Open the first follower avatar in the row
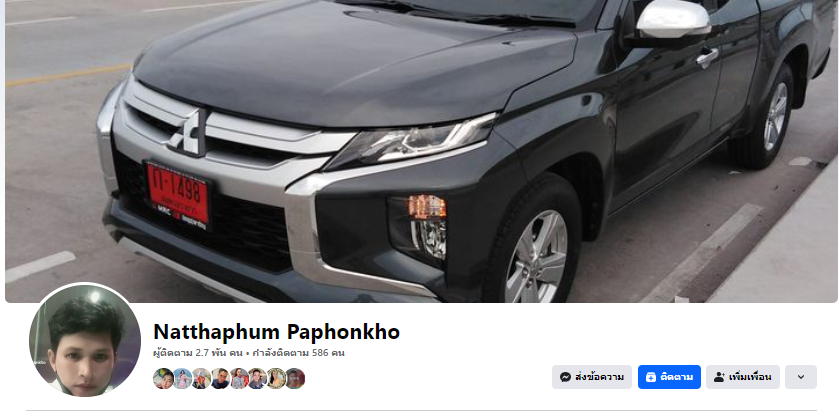The height and width of the screenshot is (419, 839). [x=163, y=378]
